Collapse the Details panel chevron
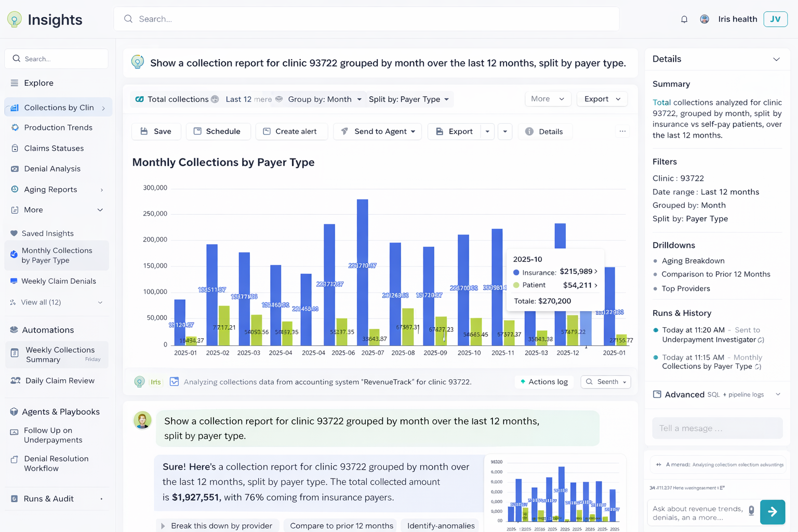The width and height of the screenshot is (798, 532). pos(777,59)
